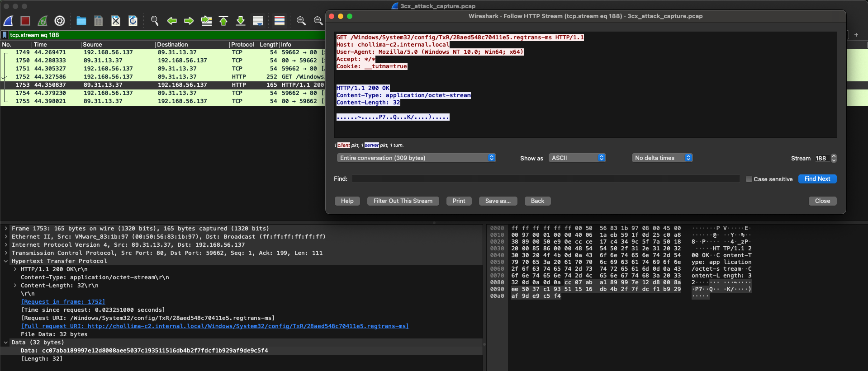The image size is (868, 371).
Task: Reload this capture file icon
Action: click(x=133, y=21)
